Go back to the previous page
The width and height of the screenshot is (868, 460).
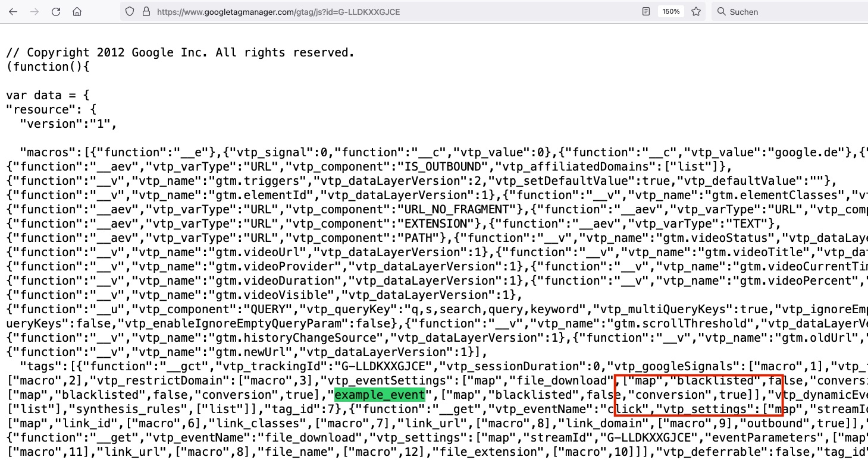pos(13,12)
